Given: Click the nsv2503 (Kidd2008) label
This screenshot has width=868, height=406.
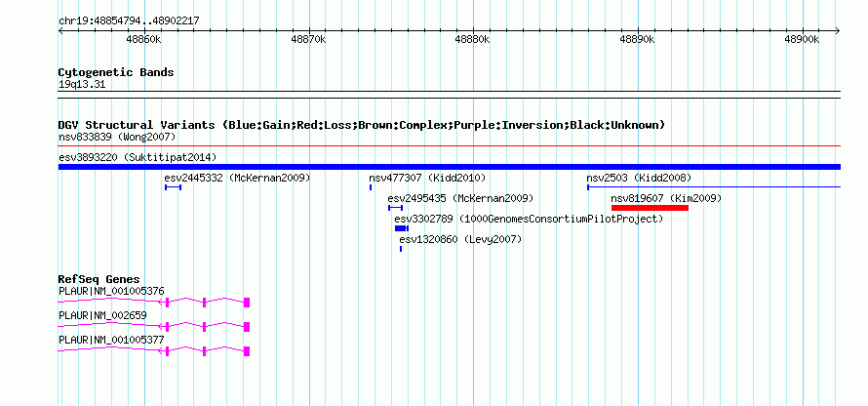Looking at the screenshot, I should 639,178.
